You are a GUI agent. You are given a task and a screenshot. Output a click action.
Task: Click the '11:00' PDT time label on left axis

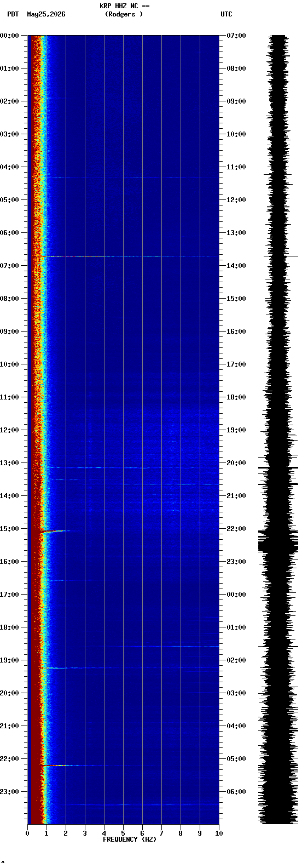[10, 397]
